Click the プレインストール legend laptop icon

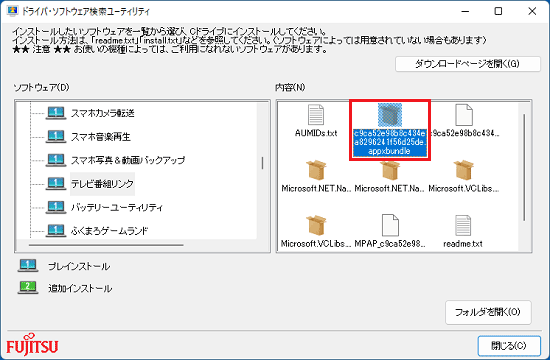point(28,266)
